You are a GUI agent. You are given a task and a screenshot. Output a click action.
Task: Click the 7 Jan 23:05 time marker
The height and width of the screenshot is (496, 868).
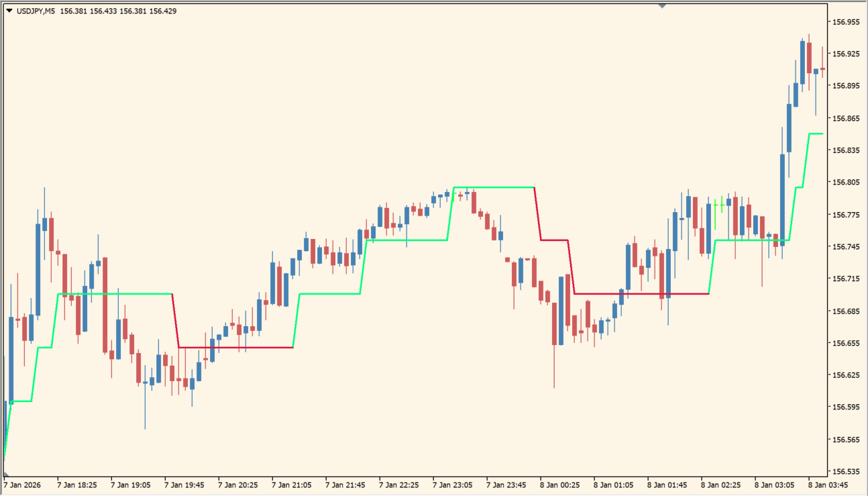click(452, 484)
